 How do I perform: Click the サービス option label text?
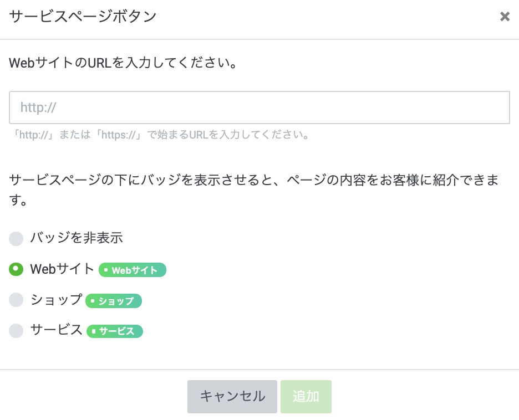tap(56, 330)
